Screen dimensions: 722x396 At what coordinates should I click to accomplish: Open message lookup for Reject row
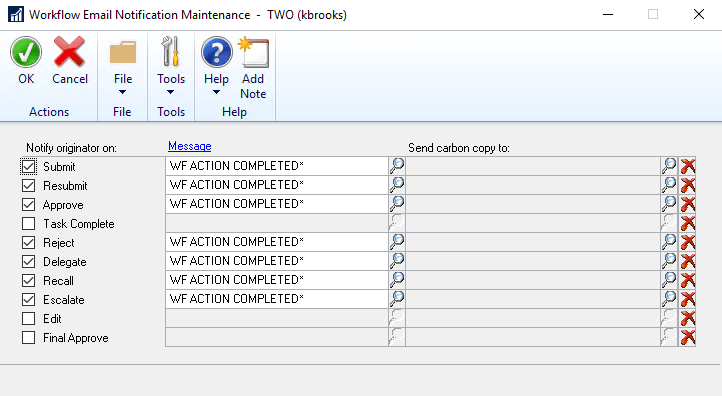397,242
